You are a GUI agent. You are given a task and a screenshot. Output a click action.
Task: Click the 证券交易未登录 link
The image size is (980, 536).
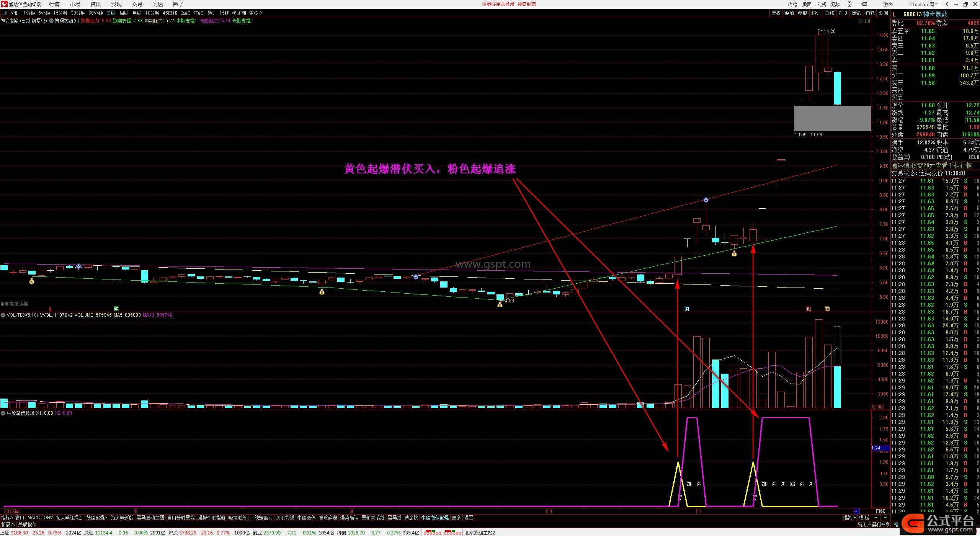click(x=498, y=4)
